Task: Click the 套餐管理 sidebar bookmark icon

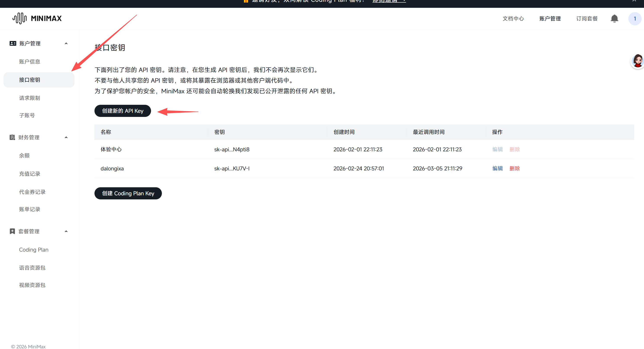Action: tap(12, 231)
